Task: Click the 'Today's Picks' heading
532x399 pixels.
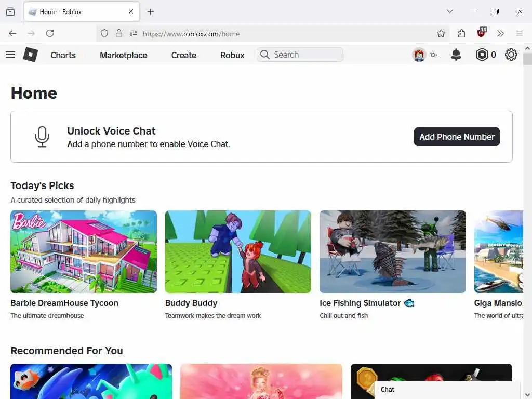Action: coord(43,185)
